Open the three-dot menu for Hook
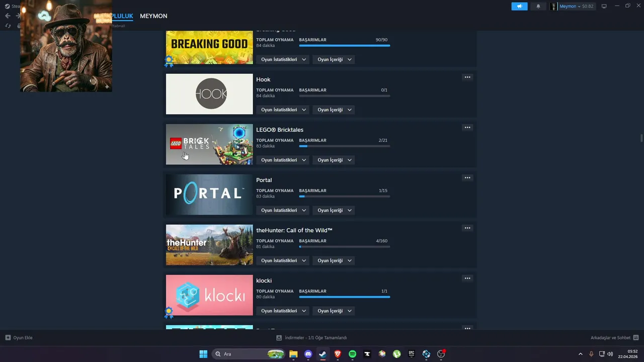This screenshot has width=644, height=362. pos(467,77)
